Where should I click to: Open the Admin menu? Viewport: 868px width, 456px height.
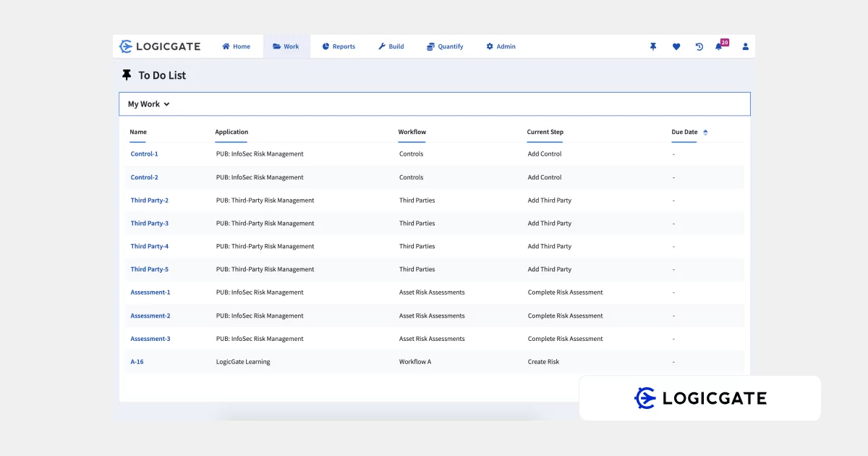coord(501,46)
